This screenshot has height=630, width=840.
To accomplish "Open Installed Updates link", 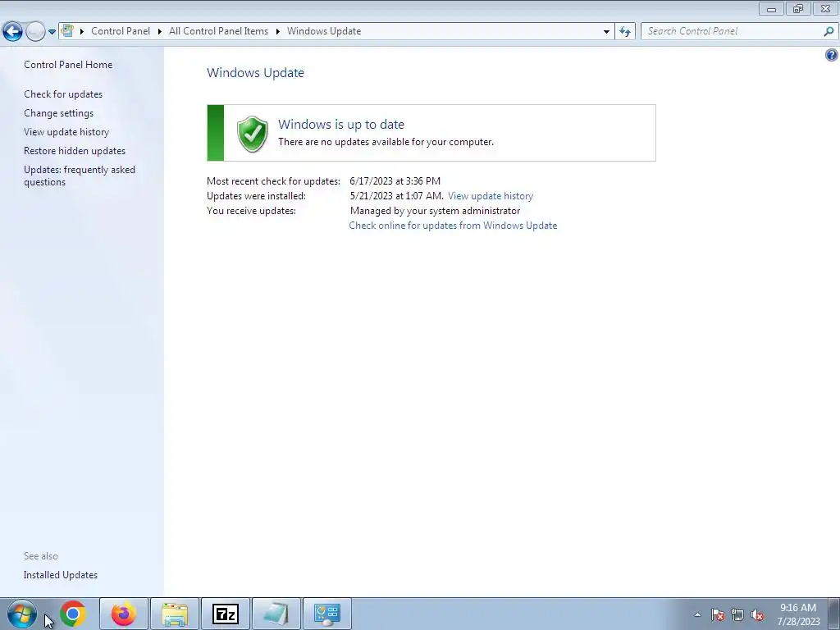I will [61, 575].
